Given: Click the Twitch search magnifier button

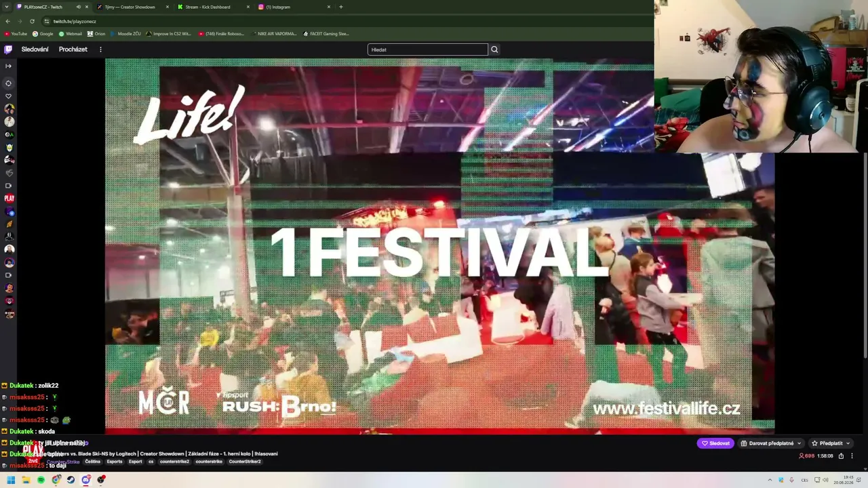Looking at the screenshot, I should pos(494,49).
